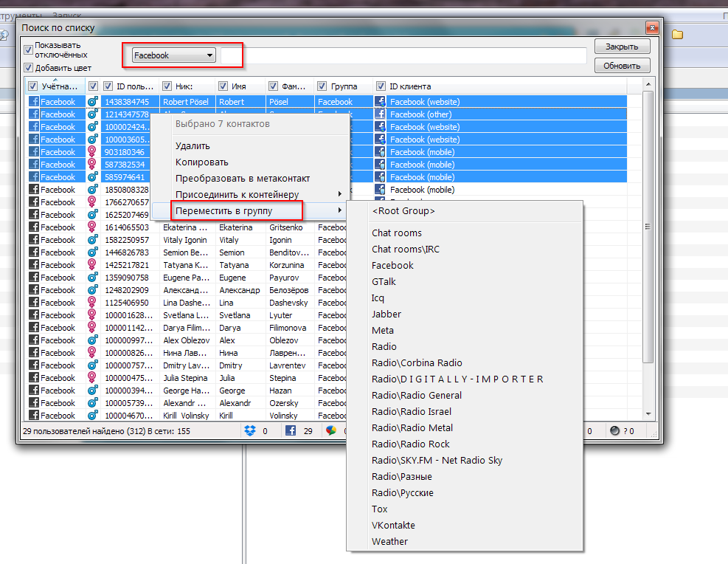This screenshot has height=564, width=728.
Task: Click the female gender icon for Darya Filimonova
Action: tap(92, 327)
